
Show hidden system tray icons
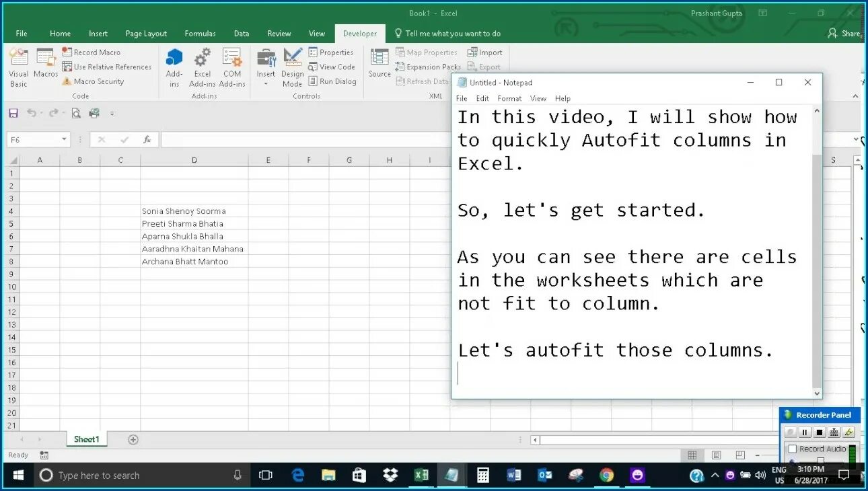[x=715, y=475]
